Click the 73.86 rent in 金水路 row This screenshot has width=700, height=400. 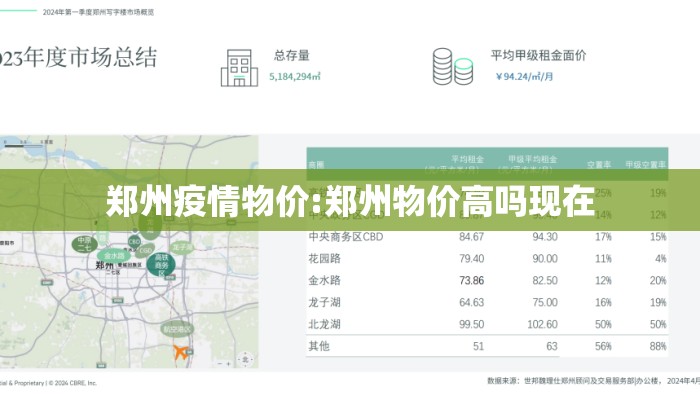click(x=471, y=281)
